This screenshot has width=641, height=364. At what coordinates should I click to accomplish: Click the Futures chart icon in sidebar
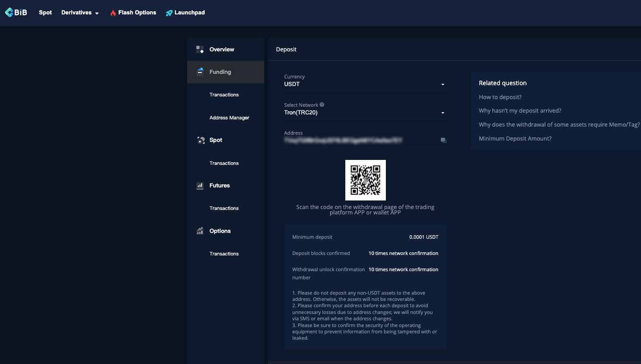pos(200,186)
